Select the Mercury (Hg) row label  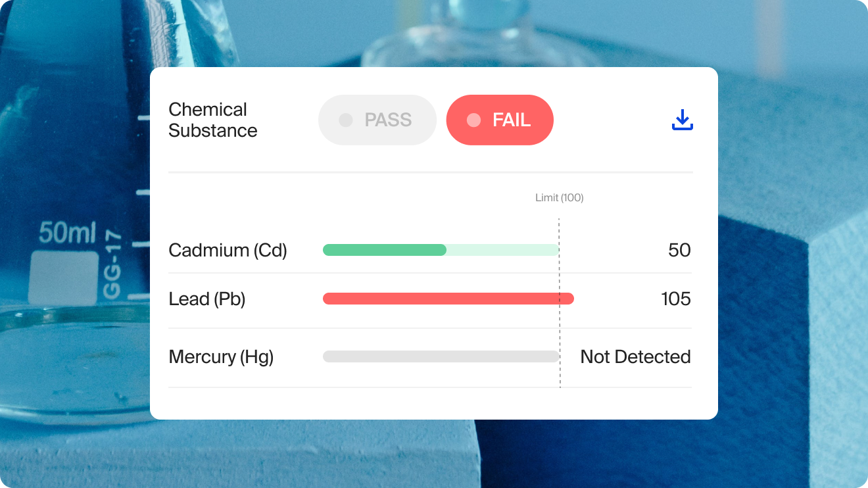click(x=221, y=357)
